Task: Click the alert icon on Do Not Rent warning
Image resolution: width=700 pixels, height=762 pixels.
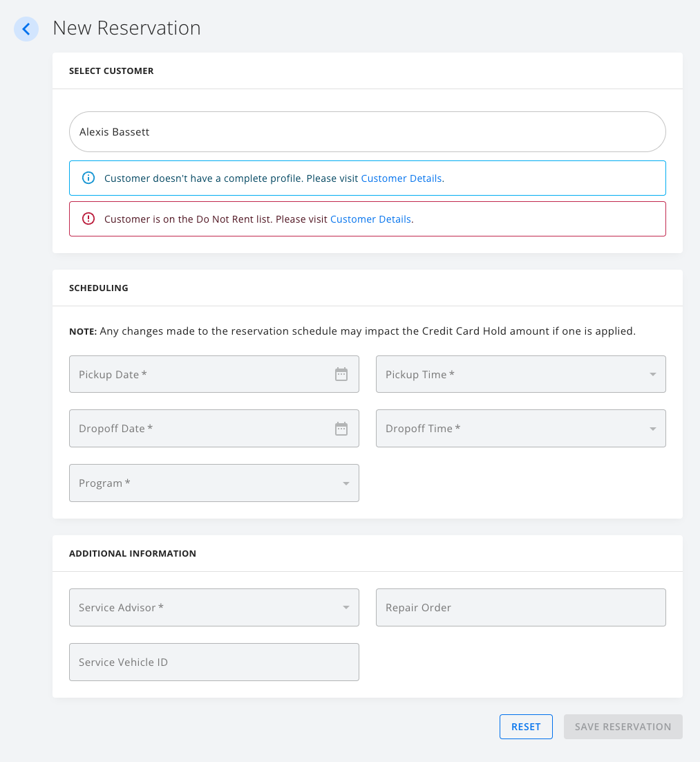Action: click(88, 219)
